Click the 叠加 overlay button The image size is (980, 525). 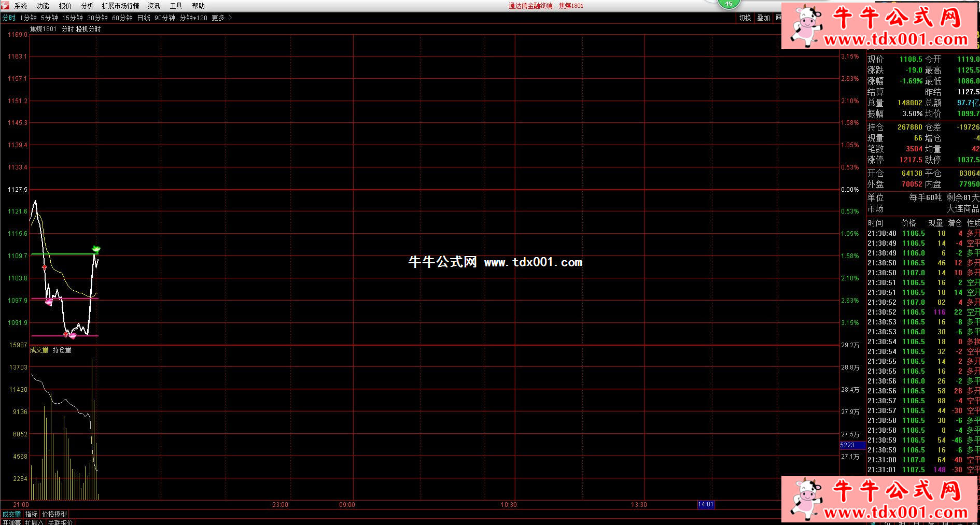(763, 18)
